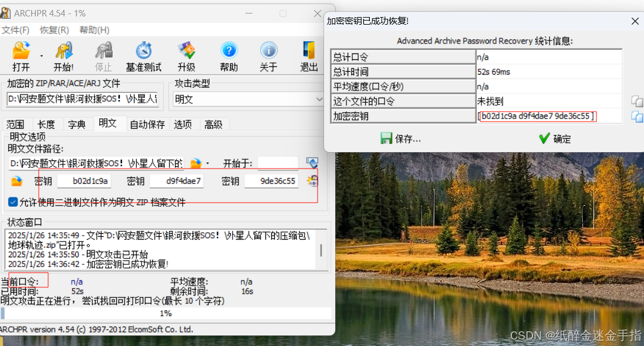Image resolution: width=644 pixels, height=346 pixels.
Task: Open the attack type (攻击类型) dropdown
Action: pos(248,99)
